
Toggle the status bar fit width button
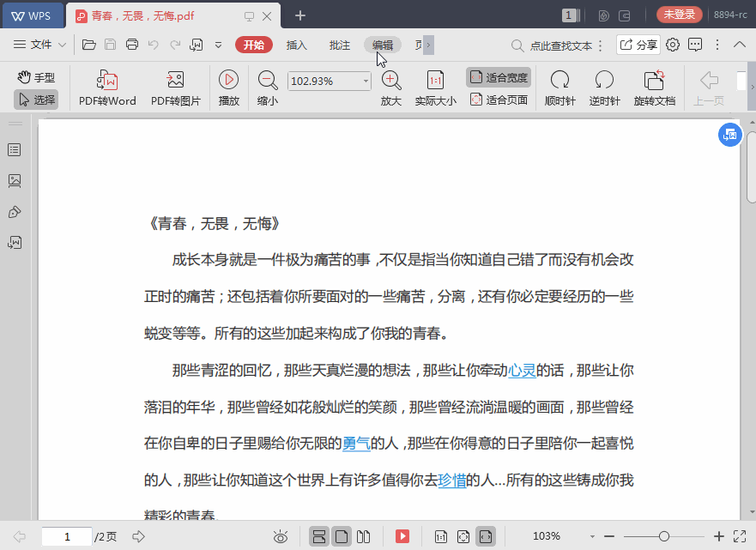[486, 536]
